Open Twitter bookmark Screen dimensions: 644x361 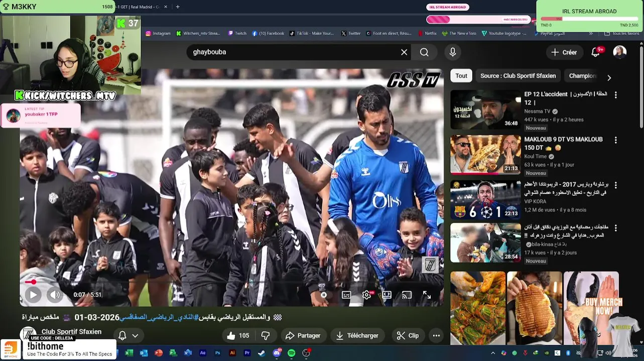[350, 34]
